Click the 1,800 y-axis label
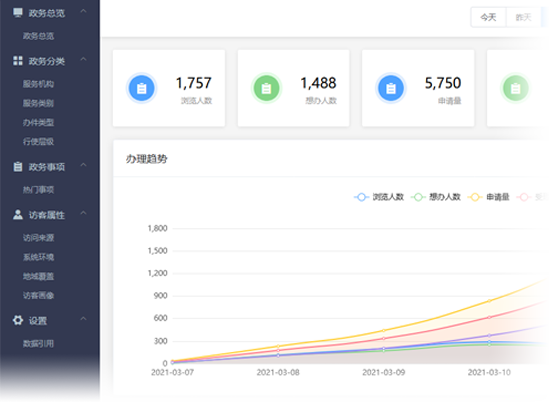The width and height of the screenshot is (550, 402). tap(157, 228)
